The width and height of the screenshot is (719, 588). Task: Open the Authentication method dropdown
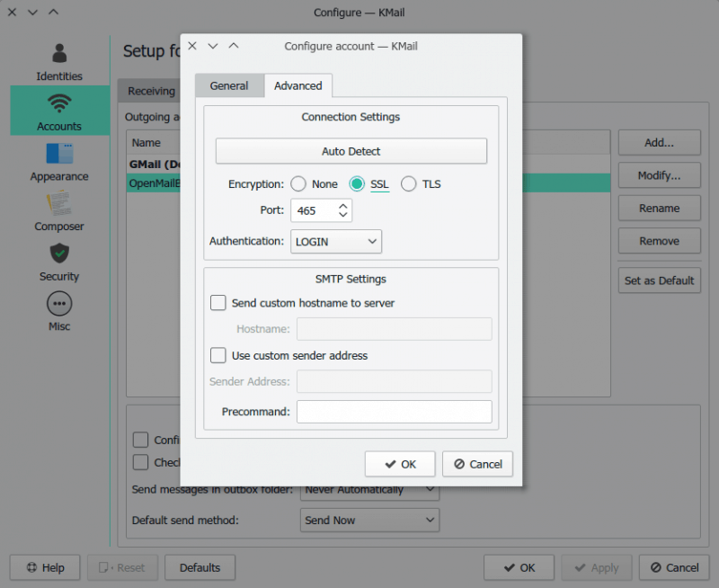coord(336,241)
